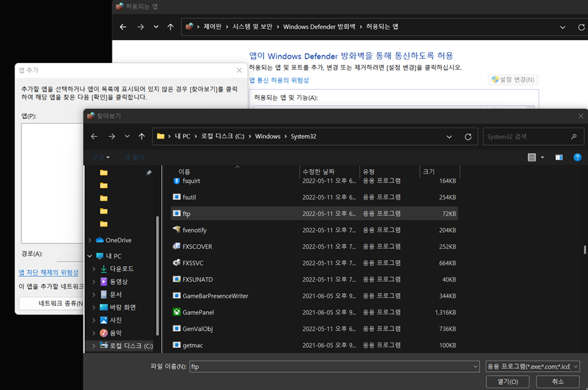The width and height of the screenshot is (588, 390).
Task: Select the FXSSVC file icon
Action: pos(177,263)
